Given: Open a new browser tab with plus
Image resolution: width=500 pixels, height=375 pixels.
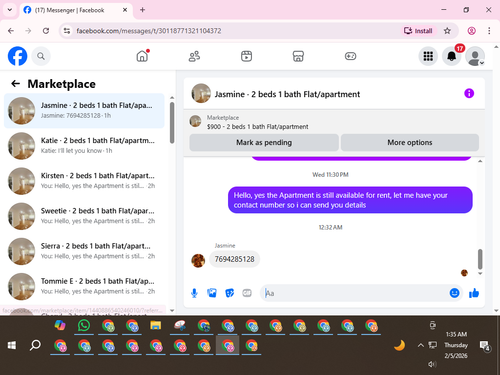Looking at the screenshot, I should point(143,10).
